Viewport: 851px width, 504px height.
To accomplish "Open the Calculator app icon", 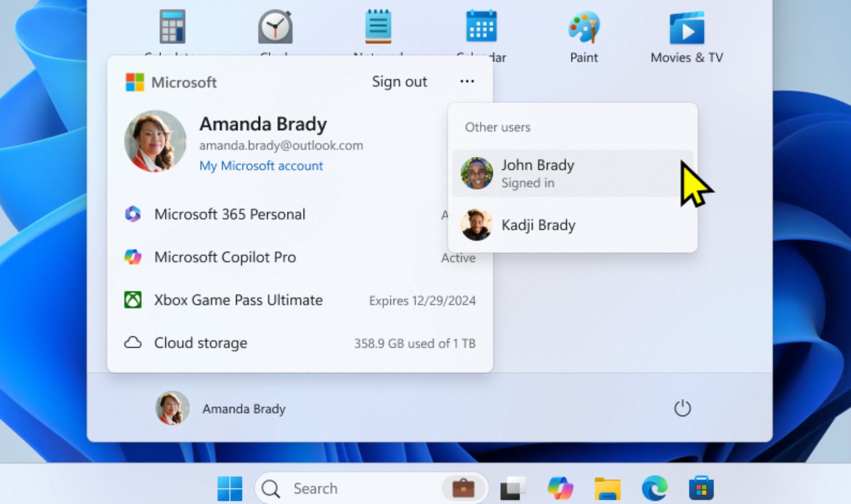I will [173, 27].
